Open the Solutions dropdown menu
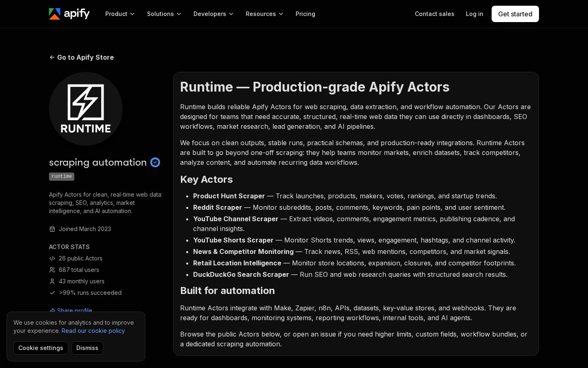The height and width of the screenshot is (368, 588). [x=164, y=14]
